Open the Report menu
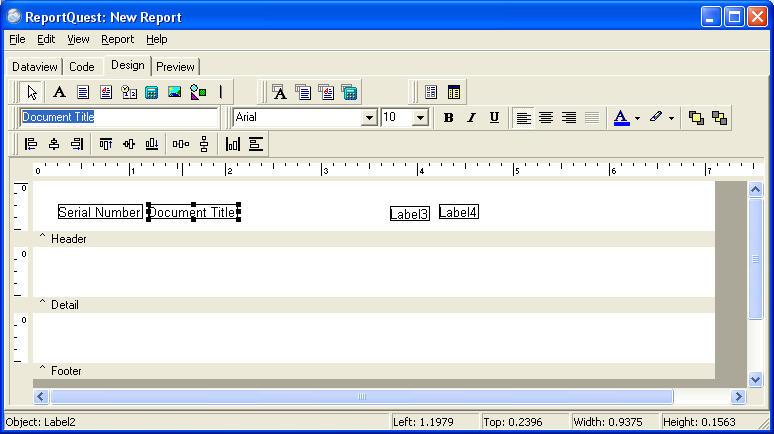774x434 pixels. tap(117, 39)
